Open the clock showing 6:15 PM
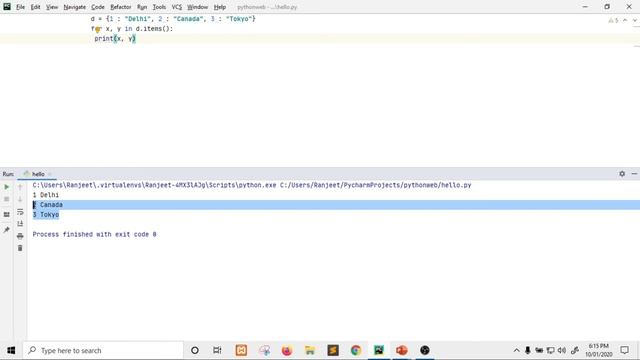Viewport: 640px width, 360px height. [x=598, y=350]
